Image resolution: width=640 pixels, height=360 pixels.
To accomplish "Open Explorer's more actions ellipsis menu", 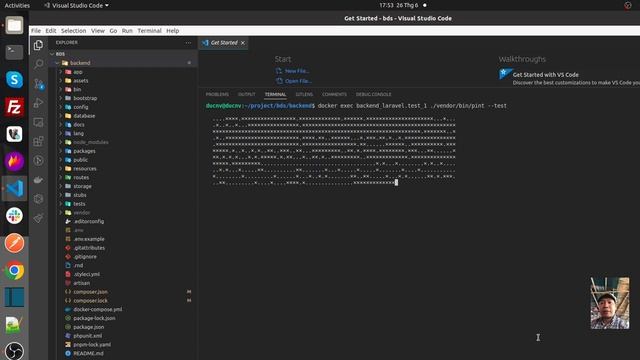I will 188,42.
